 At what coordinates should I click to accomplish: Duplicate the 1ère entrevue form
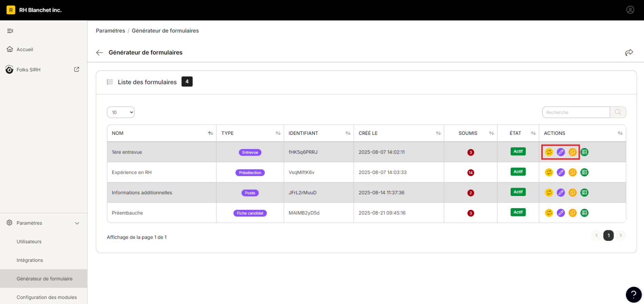[573, 152]
